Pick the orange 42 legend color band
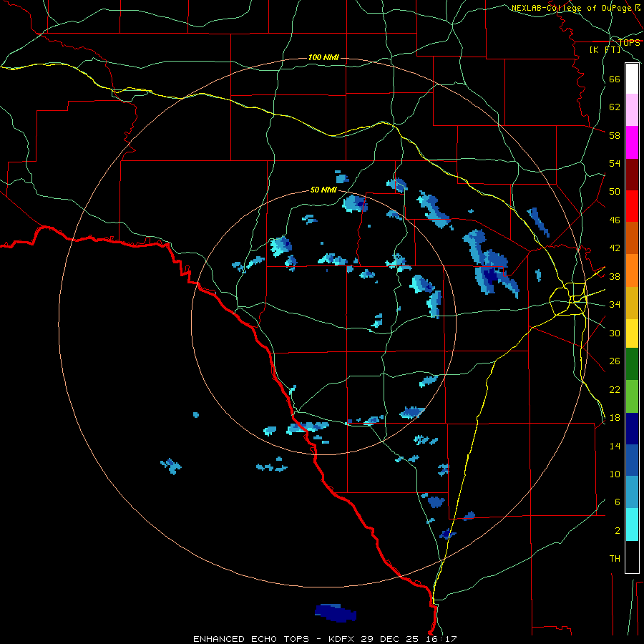The width and height of the screenshot is (644, 644). tap(632, 270)
